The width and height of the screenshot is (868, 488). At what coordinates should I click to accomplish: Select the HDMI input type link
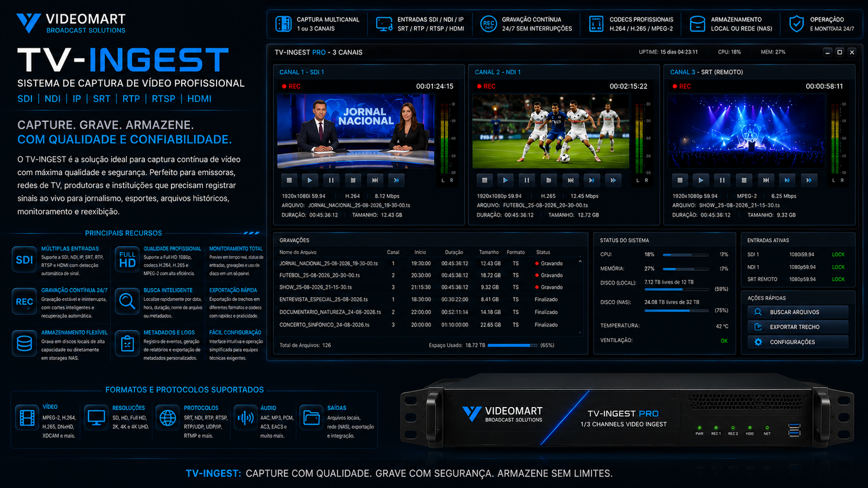[199, 99]
